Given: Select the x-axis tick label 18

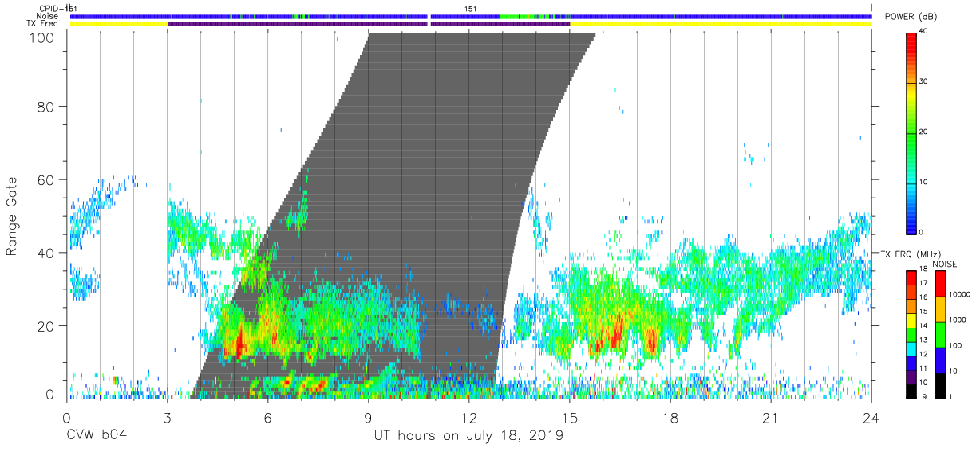Looking at the screenshot, I should click(670, 418).
